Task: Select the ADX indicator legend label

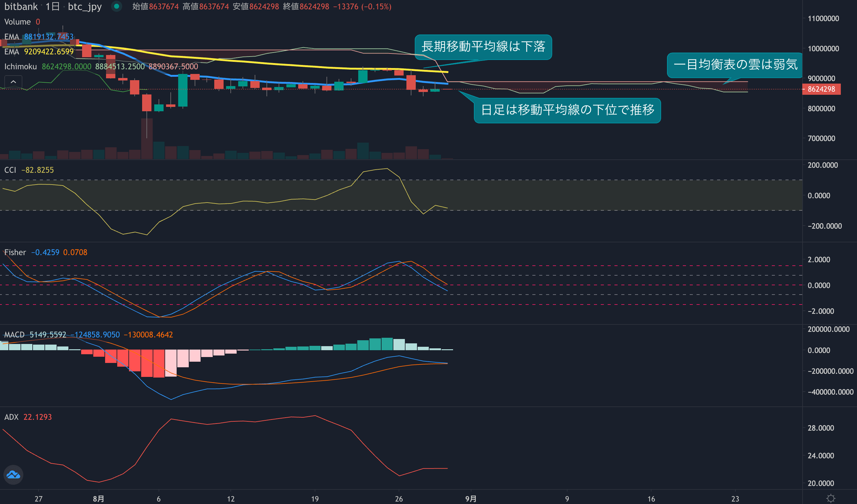Action: (x=11, y=417)
